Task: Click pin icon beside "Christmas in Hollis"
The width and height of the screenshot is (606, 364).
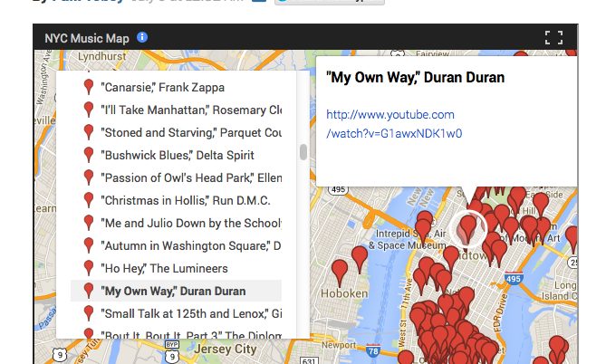Action: (x=89, y=200)
